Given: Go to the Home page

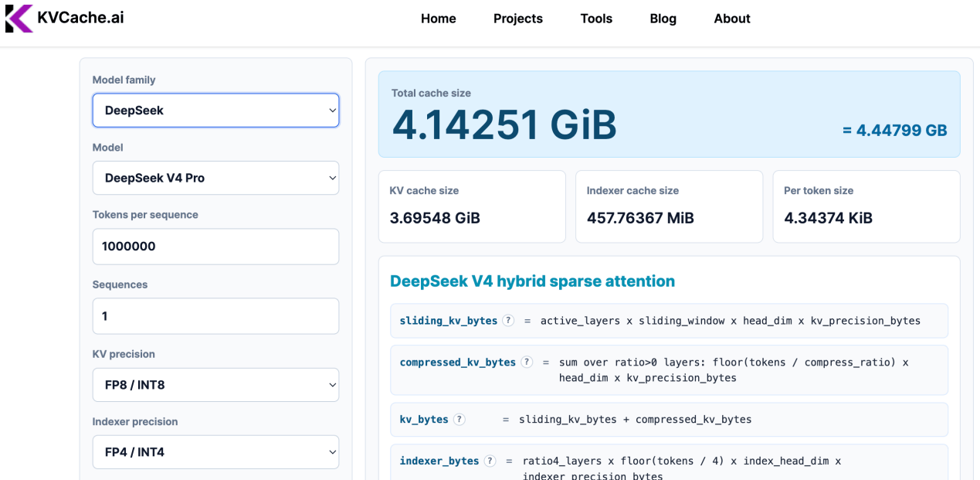Looking at the screenshot, I should click(439, 19).
